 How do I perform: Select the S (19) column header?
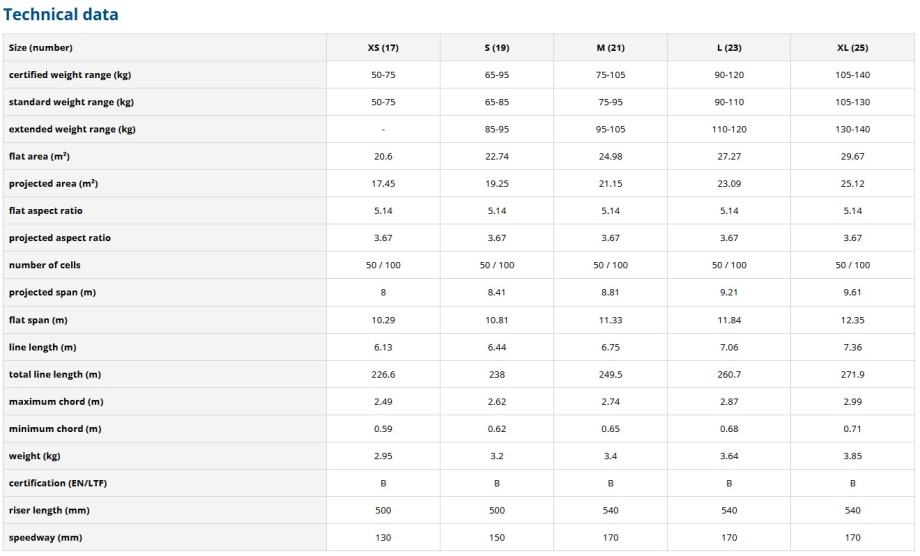(x=497, y=48)
